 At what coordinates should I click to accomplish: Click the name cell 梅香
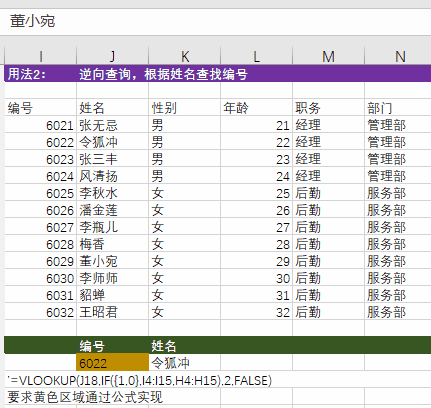pyautogui.click(x=113, y=244)
